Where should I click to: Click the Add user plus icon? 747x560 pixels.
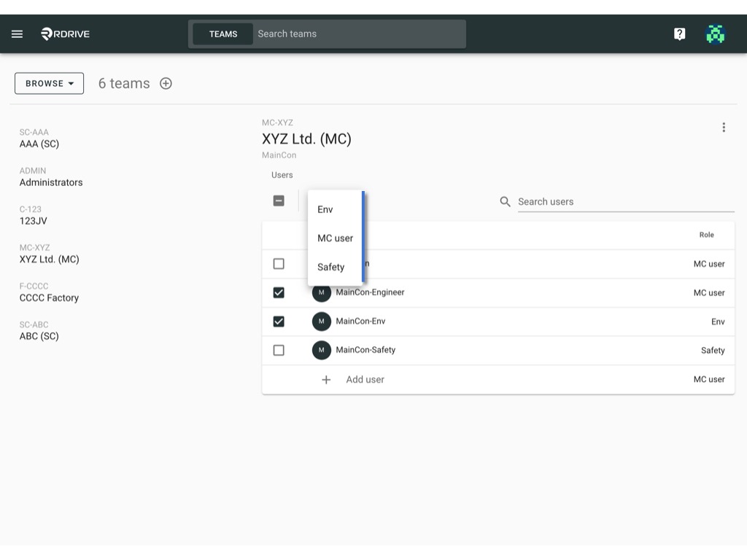(326, 379)
